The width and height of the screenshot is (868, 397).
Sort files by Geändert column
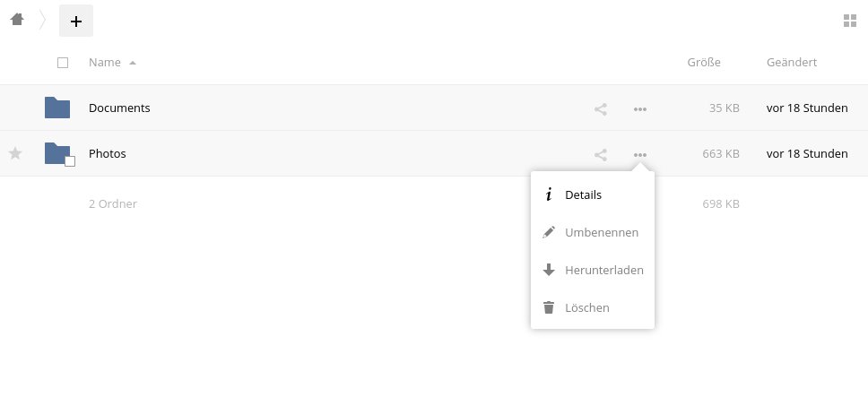[x=792, y=63]
